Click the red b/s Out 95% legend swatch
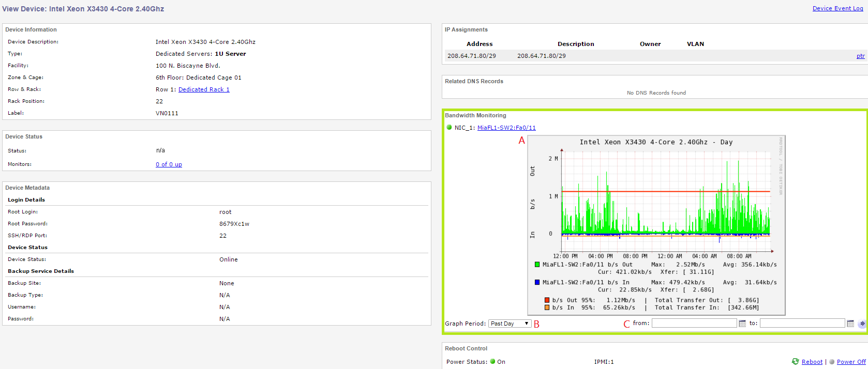 [547, 300]
